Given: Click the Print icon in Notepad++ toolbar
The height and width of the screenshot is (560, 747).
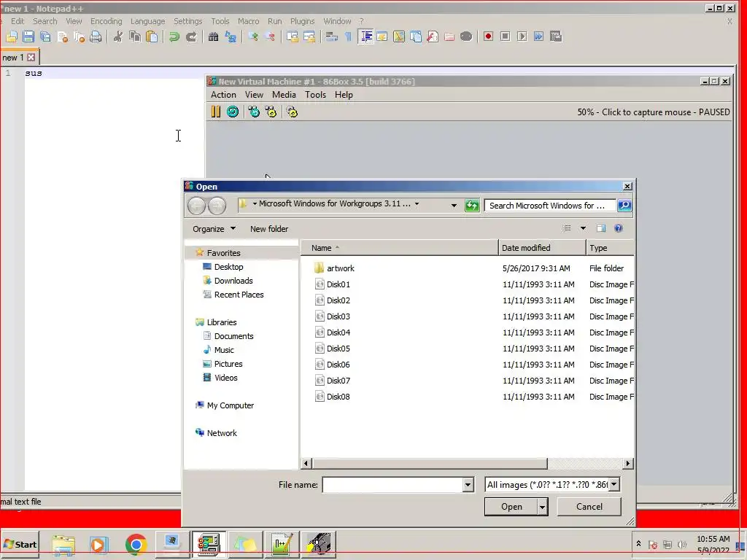Looking at the screenshot, I should pos(96,36).
